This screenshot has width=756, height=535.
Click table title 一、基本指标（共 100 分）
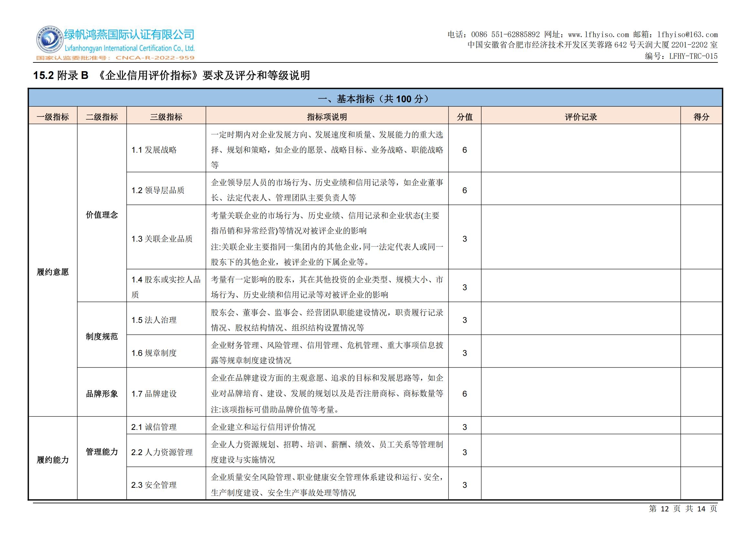[375, 99]
